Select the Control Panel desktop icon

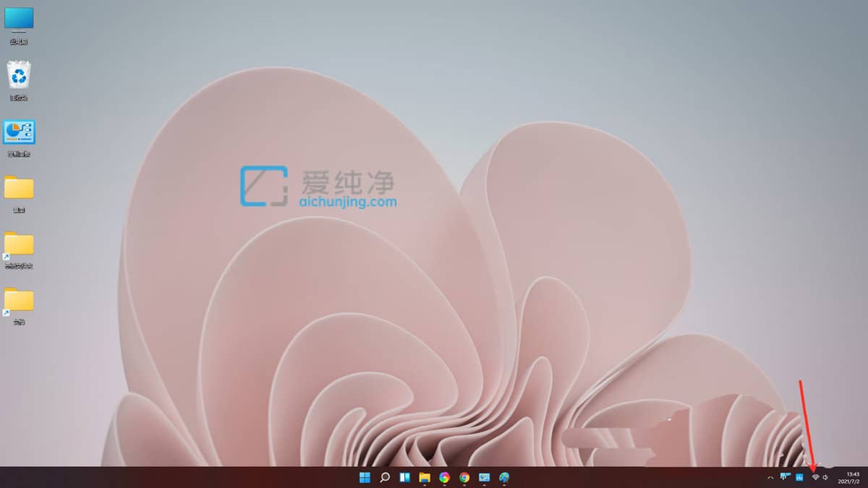19,138
